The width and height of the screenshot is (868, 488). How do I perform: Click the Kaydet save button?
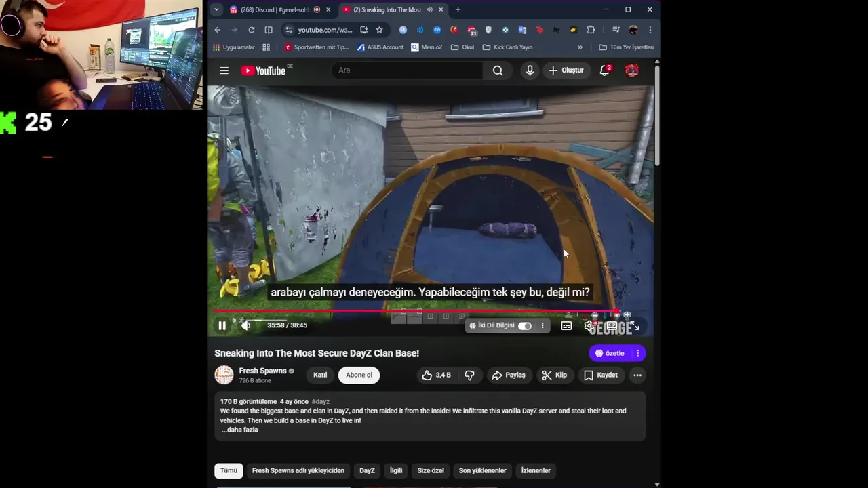pyautogui.click(x=601, y=375)
